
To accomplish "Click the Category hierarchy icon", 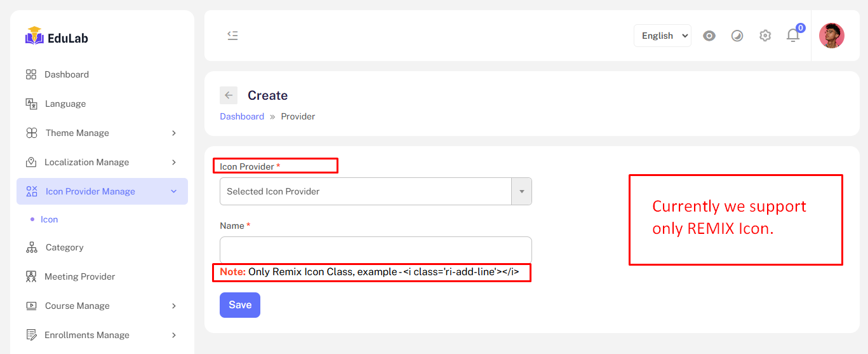I will [32, 247].
